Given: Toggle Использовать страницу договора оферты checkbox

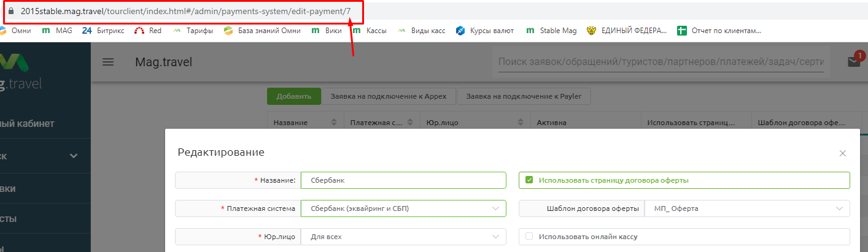Looking at the screenshot, I should pyautogui.click(x=529, y=180).
